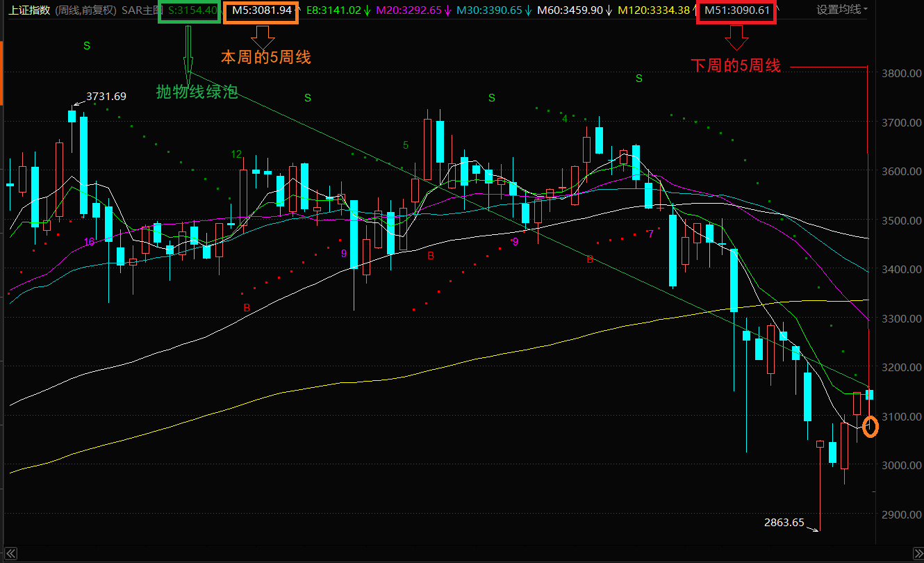This screenshot has height=563, width=924.
Task: Click the green 4 count marker
Action: click(565, 119)
